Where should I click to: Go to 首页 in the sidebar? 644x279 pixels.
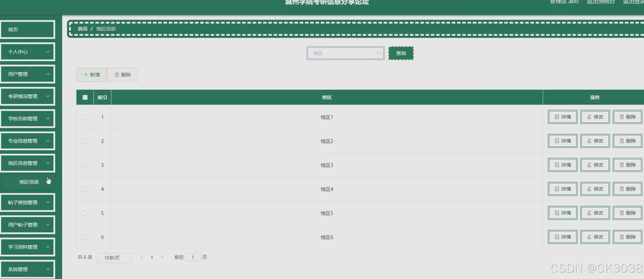27,29
